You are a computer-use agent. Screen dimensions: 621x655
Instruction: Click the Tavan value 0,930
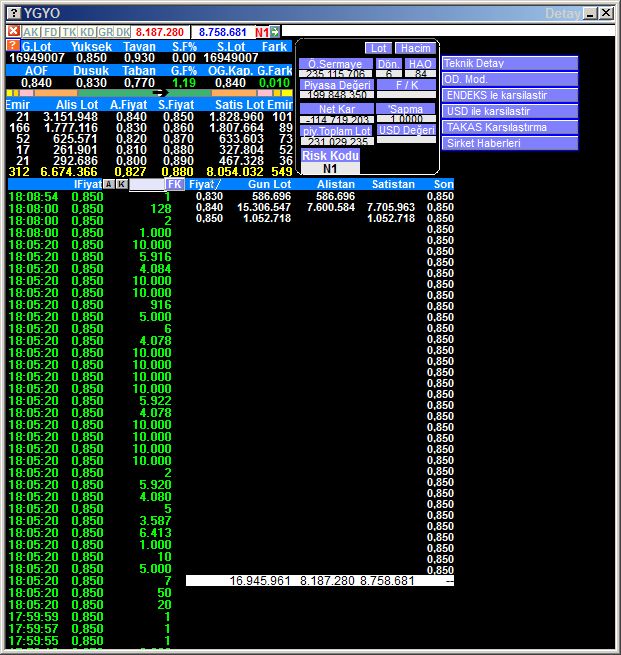point(139,58)
